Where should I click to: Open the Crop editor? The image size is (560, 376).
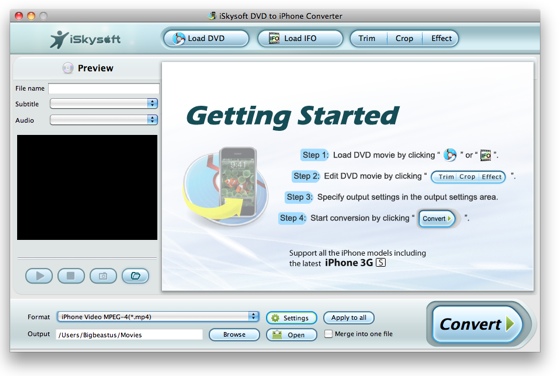point(404,39)
